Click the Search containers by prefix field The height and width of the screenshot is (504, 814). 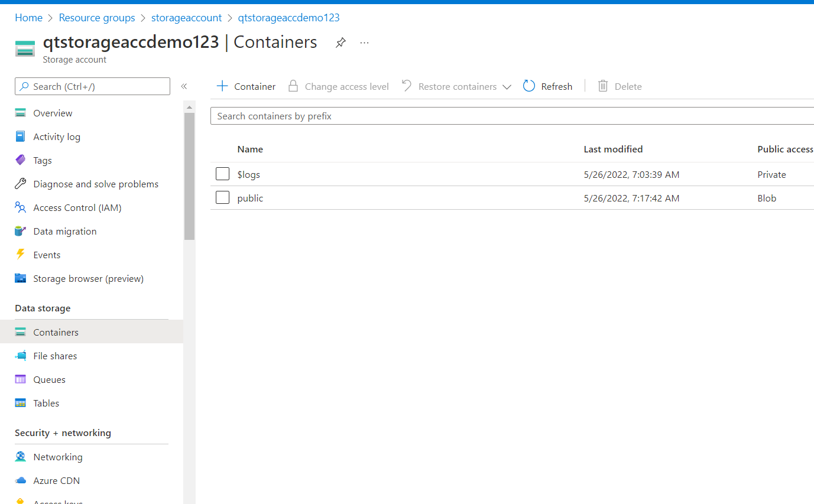coord(513,116)
